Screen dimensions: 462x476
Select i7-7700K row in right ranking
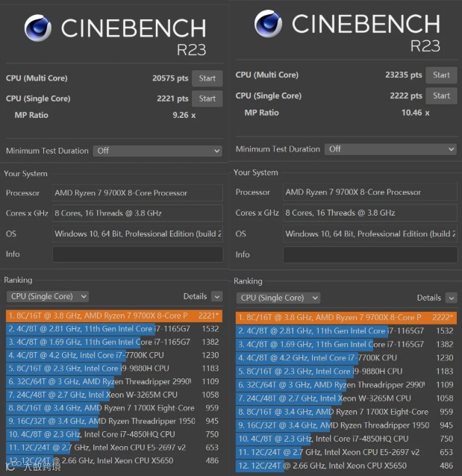(x=346, y=358)
